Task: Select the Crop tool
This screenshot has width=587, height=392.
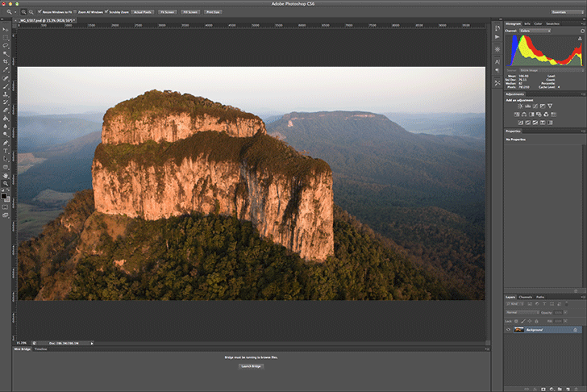Action: [6, 61]
